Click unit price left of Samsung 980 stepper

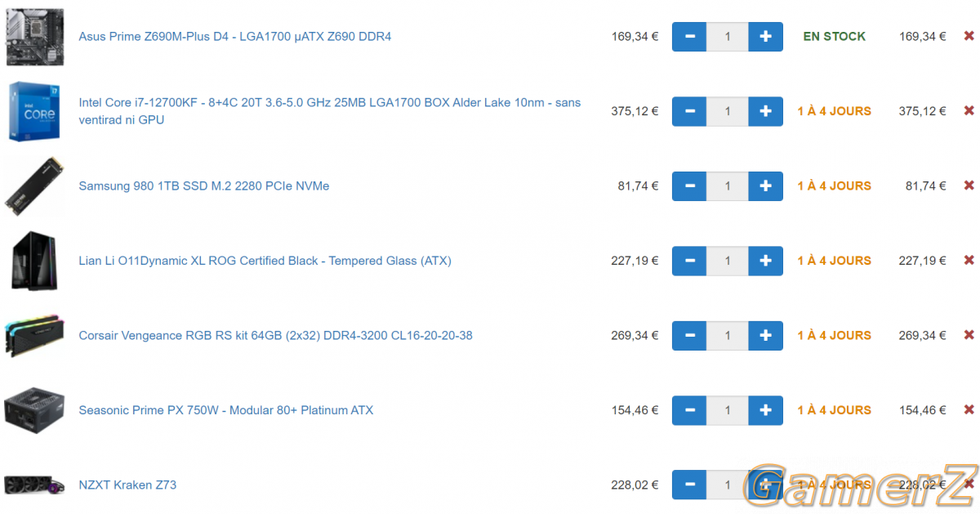coord(638,186)
